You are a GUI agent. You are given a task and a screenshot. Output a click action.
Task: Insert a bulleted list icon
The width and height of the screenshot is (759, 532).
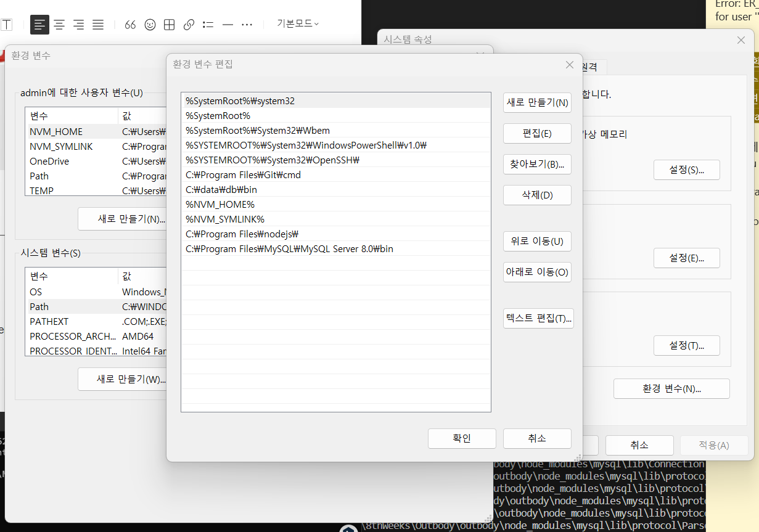point(208,24)
